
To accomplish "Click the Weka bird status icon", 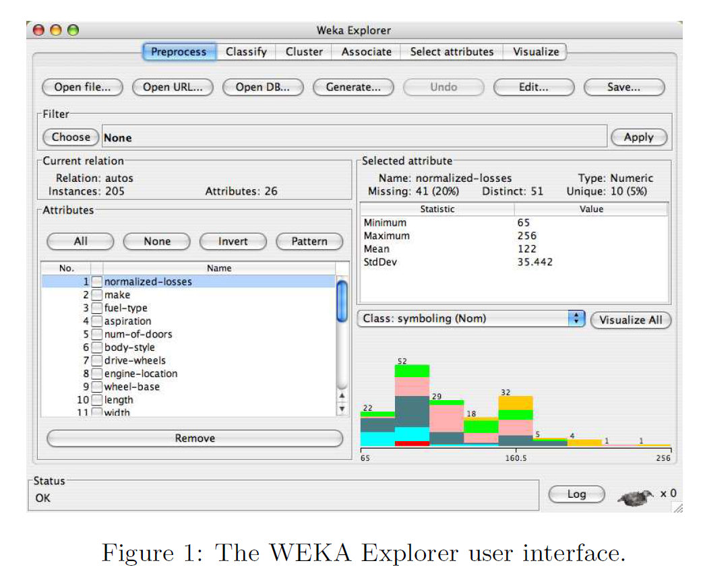I will [x=636, y=498].
